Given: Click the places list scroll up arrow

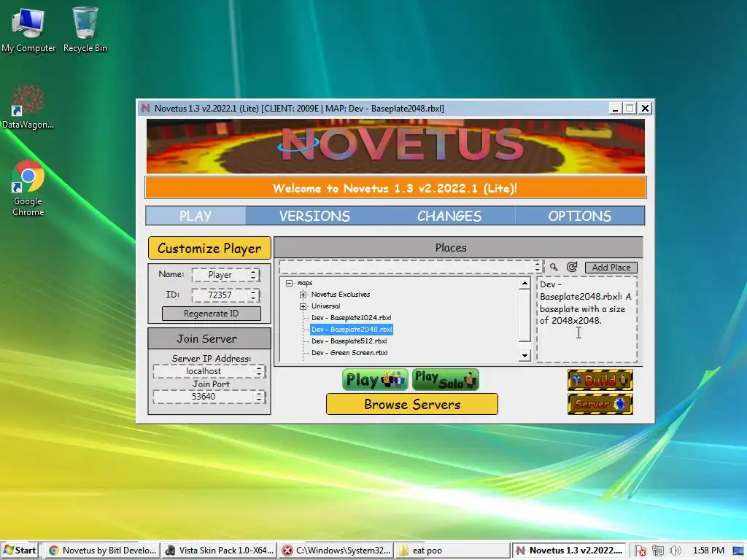Looking at the screenshot, I should pyautogui.click(x=525, y=284).
